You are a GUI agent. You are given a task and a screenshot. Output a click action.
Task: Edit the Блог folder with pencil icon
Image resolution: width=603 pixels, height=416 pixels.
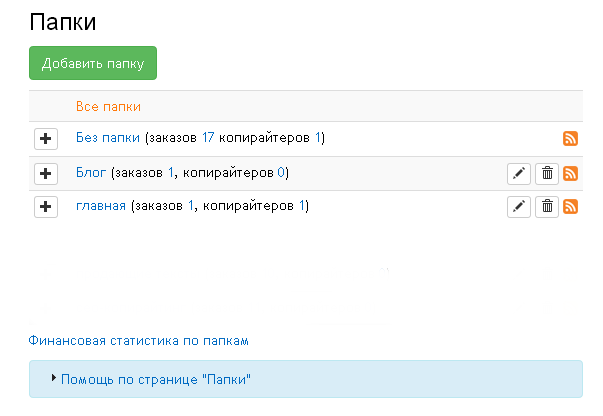coord(519,174)
